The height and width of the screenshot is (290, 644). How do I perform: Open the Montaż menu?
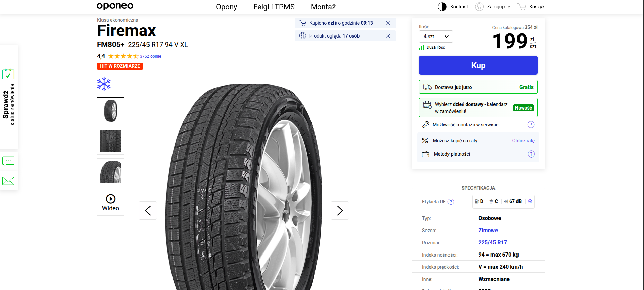323,7
